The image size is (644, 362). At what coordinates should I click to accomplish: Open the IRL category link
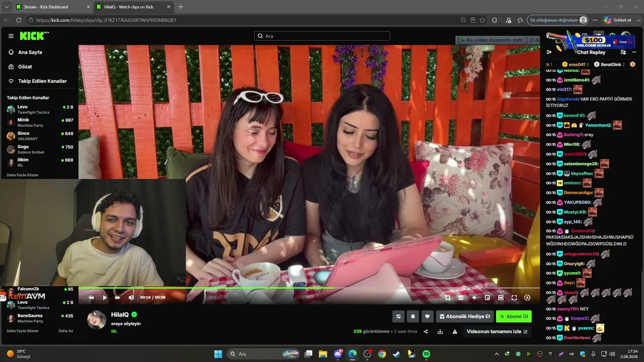[x=114, y=331]
